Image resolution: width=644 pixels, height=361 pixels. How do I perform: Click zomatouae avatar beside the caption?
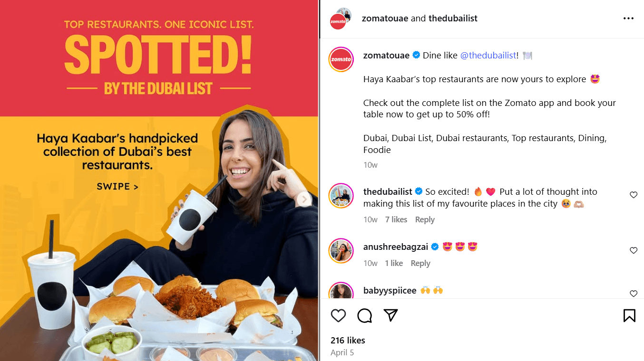341,59
